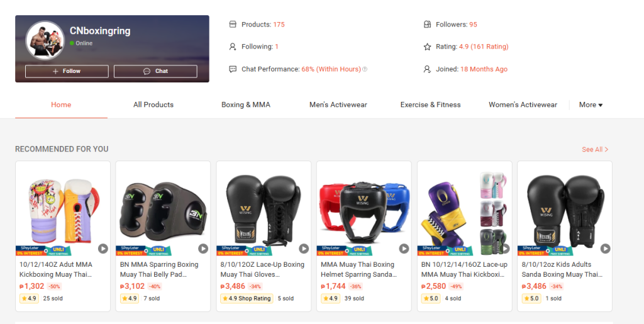
Task: Open the 8/10/12OZ Lace-Up Boxing gloves title
Action: coord(262,269)
